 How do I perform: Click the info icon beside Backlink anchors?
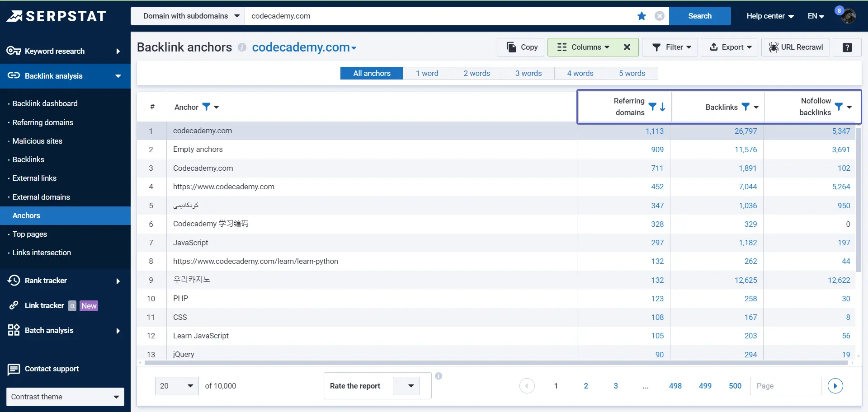[242, 47]
